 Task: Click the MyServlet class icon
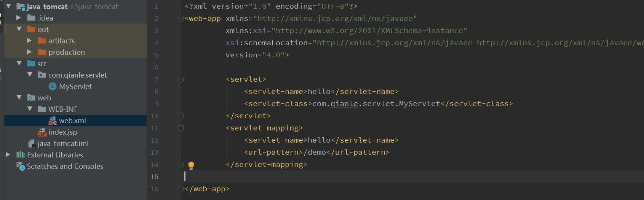point(53,86)
